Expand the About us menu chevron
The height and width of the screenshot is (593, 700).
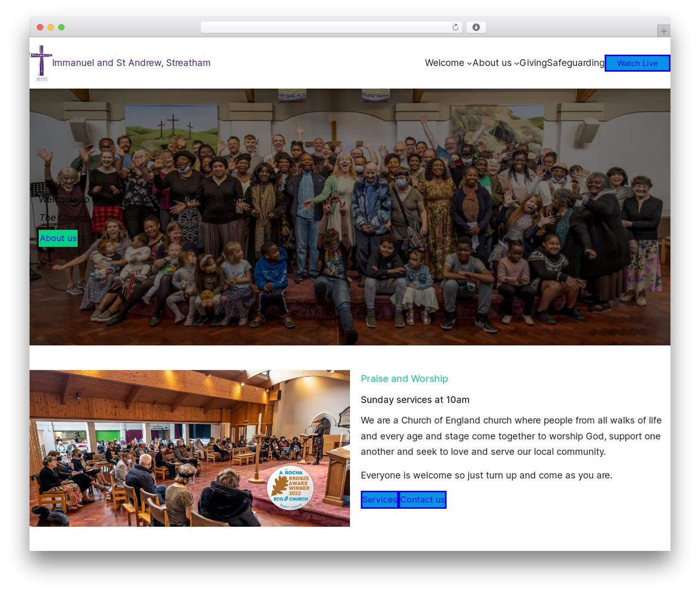[516, 63]
